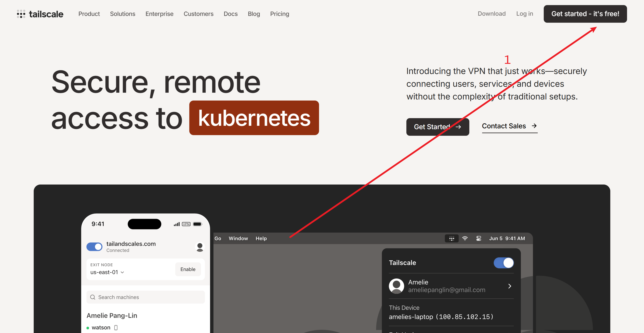Click the Enable exit node button
This screenshot has width=644, height=333.
click(x=188, y=269)
